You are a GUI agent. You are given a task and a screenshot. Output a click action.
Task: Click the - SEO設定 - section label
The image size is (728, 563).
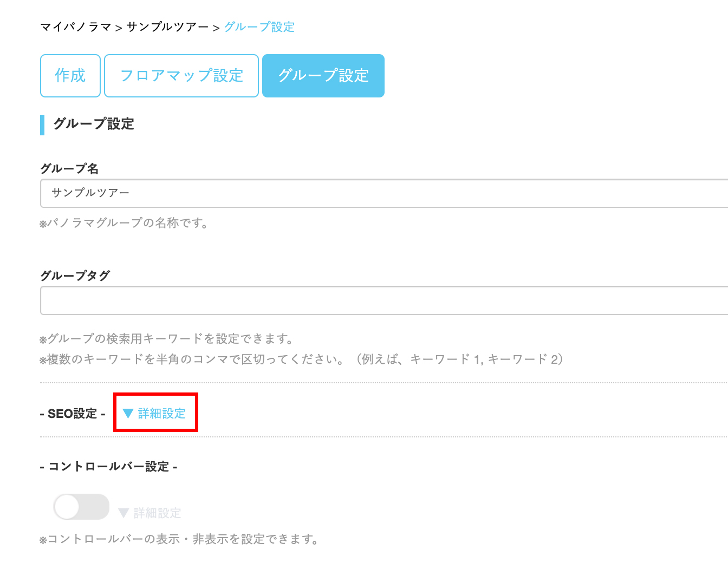coord(73,414)
